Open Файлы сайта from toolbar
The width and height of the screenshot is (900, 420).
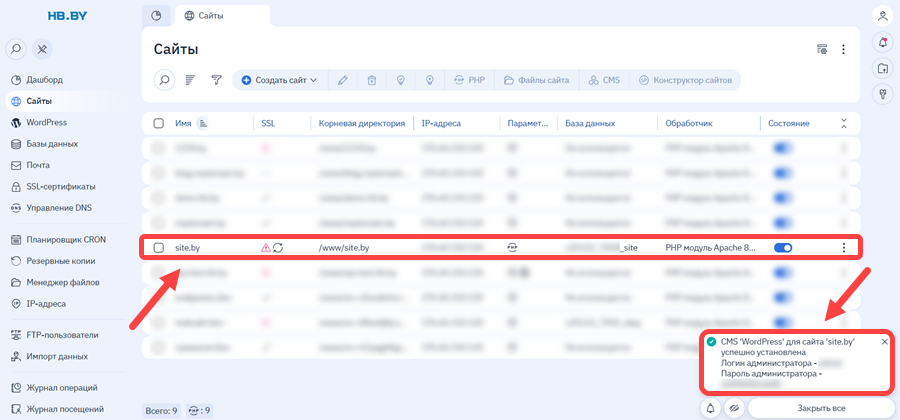537,80
